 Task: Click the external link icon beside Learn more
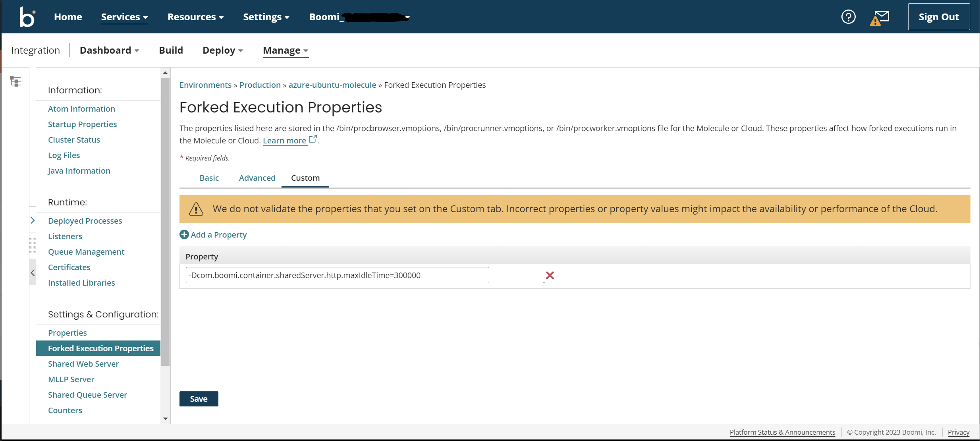pyautogui.click(x=313, y=139)
